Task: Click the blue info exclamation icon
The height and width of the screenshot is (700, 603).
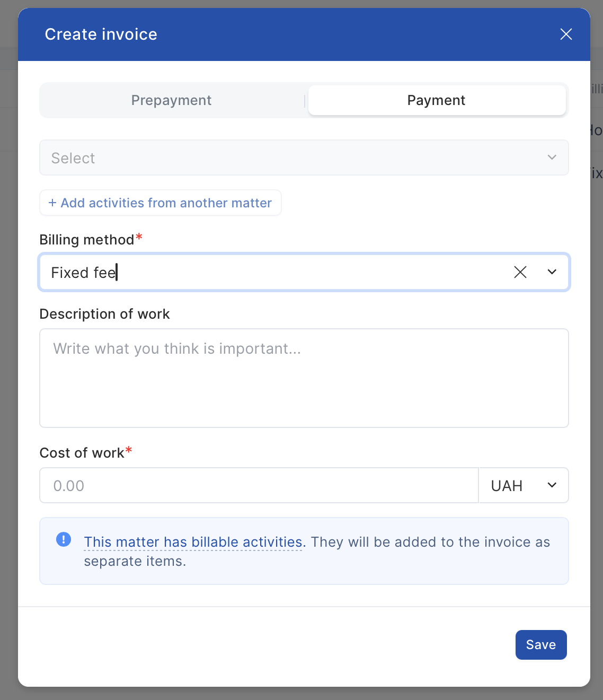Action: (64, 540)
